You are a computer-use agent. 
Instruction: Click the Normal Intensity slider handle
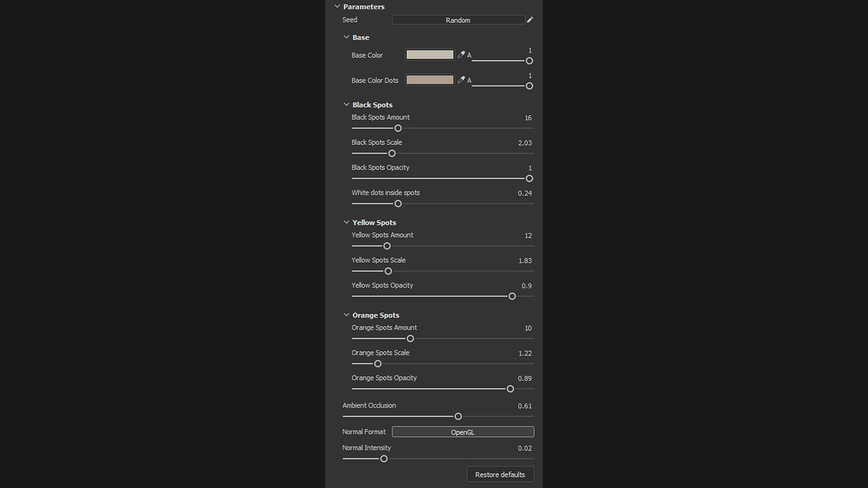click(x=384, y=459)
